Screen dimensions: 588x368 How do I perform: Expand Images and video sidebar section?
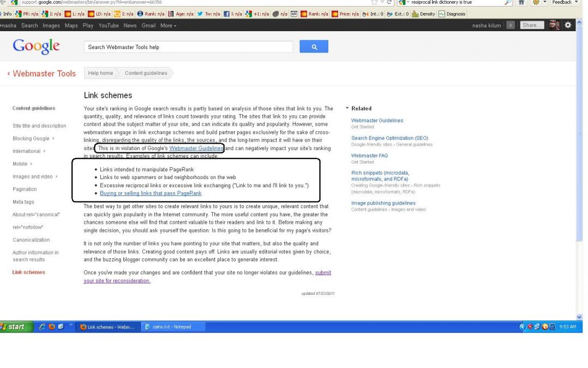pos(57,176)
